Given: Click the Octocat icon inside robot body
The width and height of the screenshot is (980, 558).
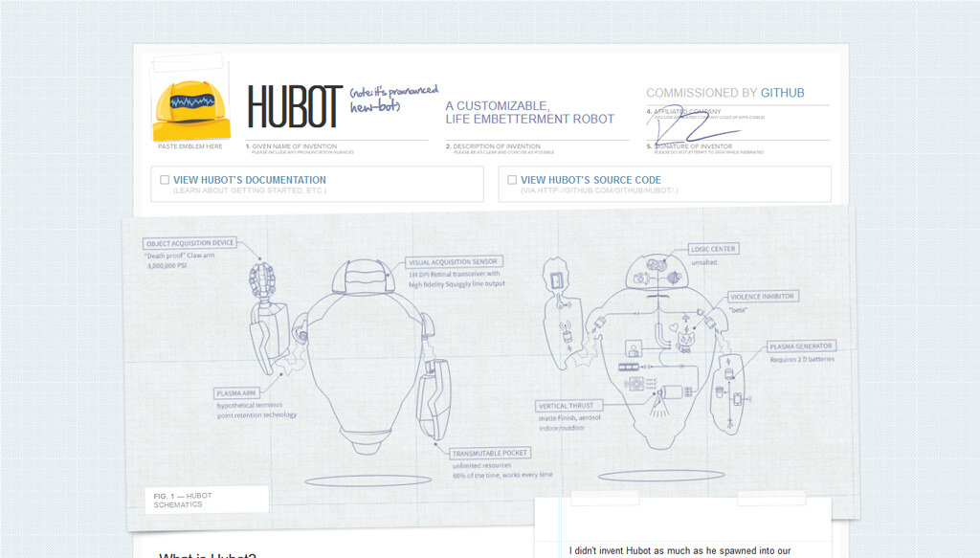Looking at the screenshot, I should coord(685,343).
